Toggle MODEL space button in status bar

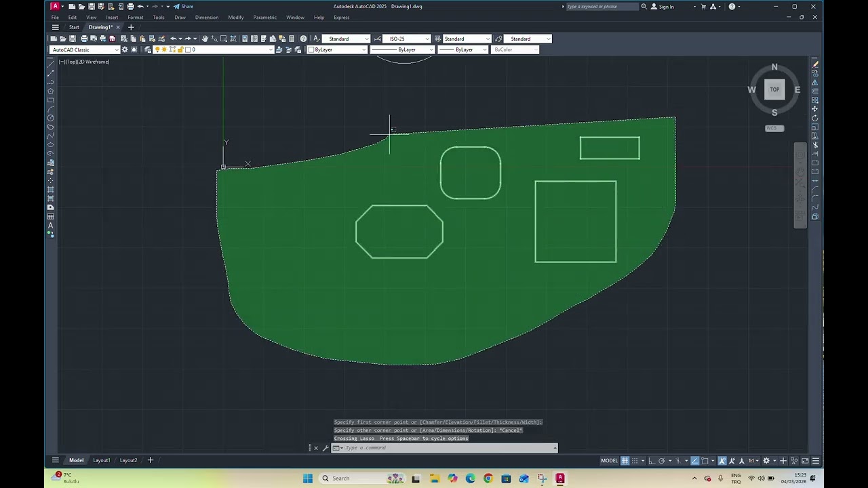(609, 461)
